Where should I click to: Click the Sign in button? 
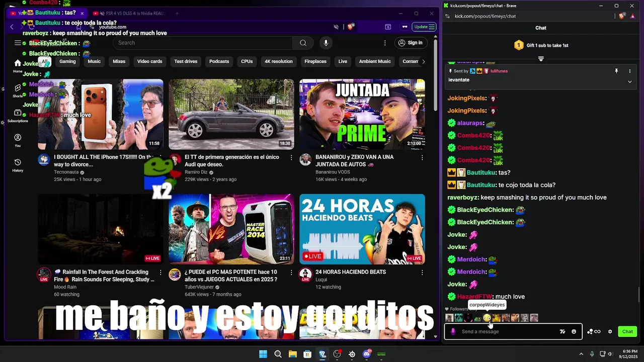point(410,43)
